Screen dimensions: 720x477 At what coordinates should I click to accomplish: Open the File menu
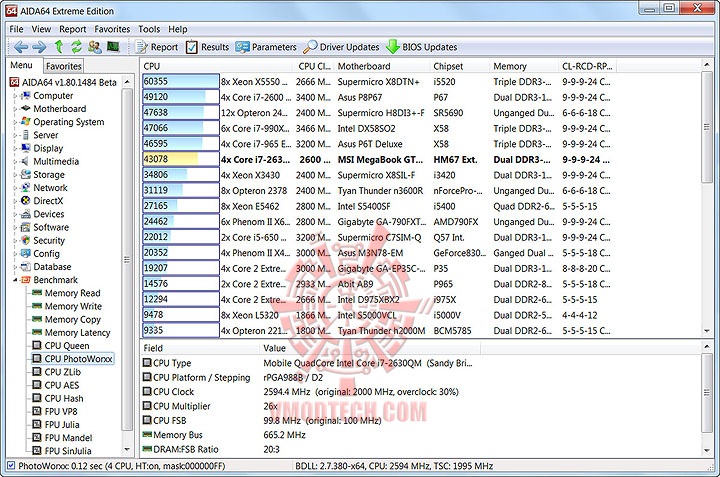click(x=16, y=29)
